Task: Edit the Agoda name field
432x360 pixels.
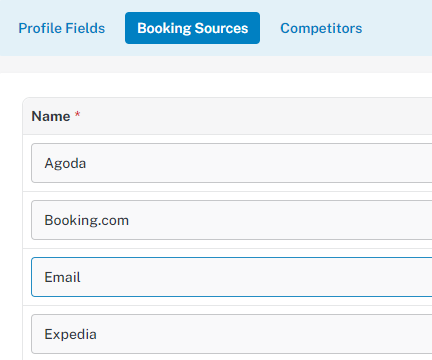Action: point(232,163)
